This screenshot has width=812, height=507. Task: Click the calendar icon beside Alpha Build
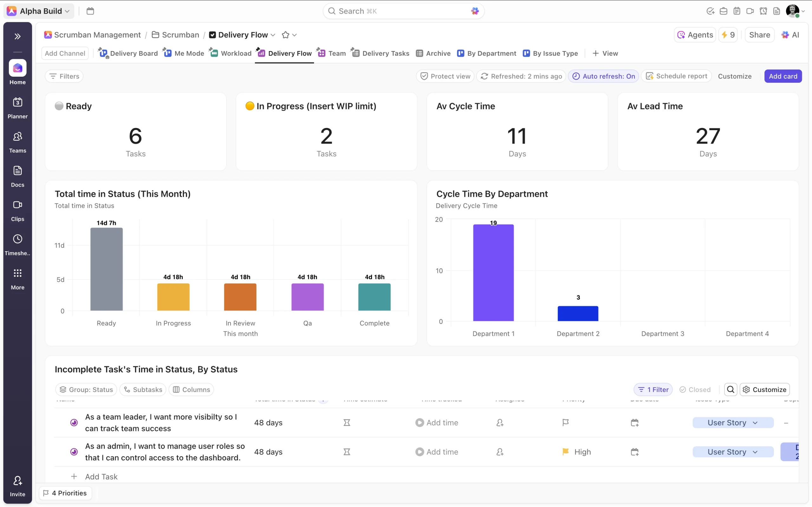coord(90,11)
